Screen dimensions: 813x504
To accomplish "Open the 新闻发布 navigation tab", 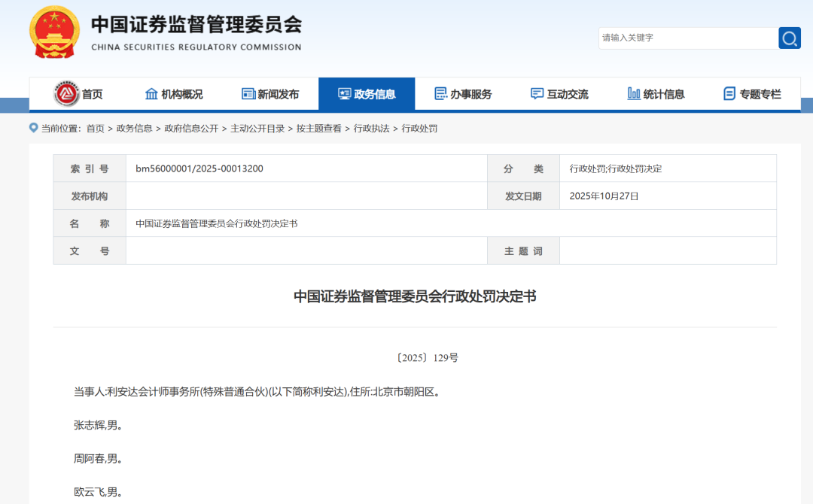I will [271, 94].
